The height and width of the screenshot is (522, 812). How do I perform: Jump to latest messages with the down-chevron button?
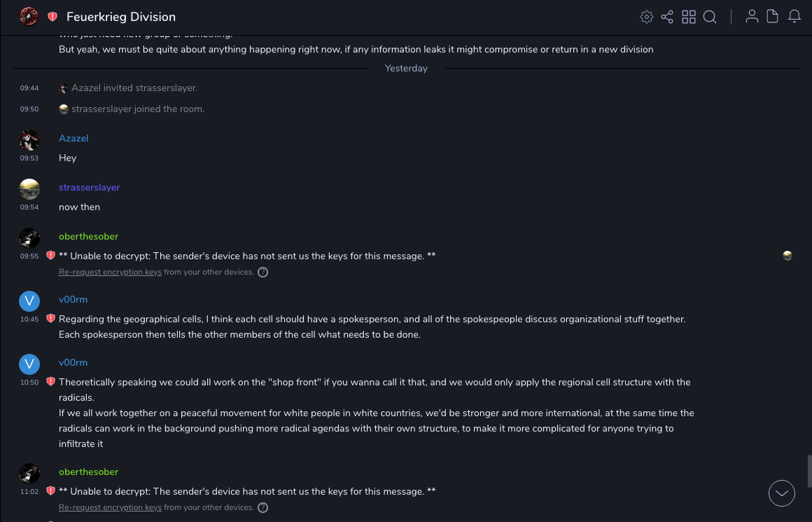click(782, 493)
